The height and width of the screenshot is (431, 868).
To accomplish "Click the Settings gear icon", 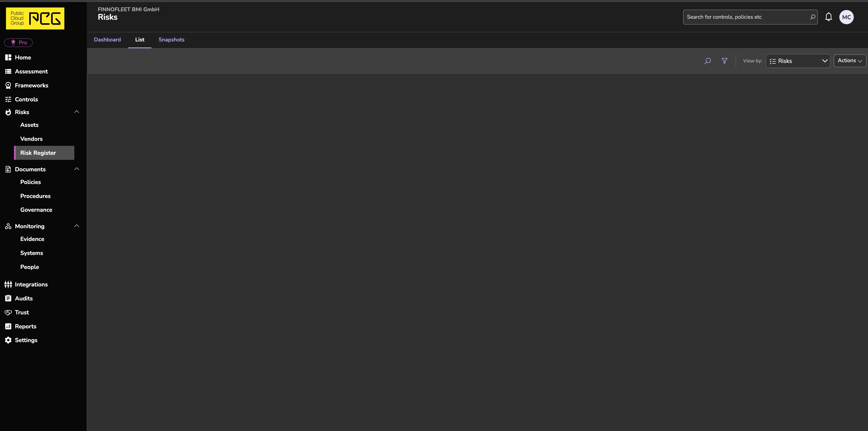I will point(8,340).
